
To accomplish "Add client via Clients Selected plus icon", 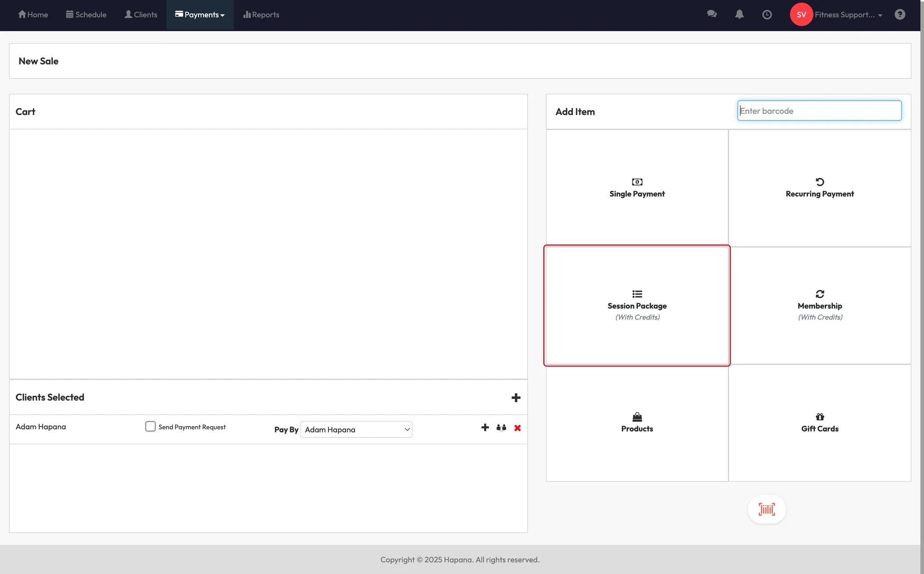I will point(516,398).
